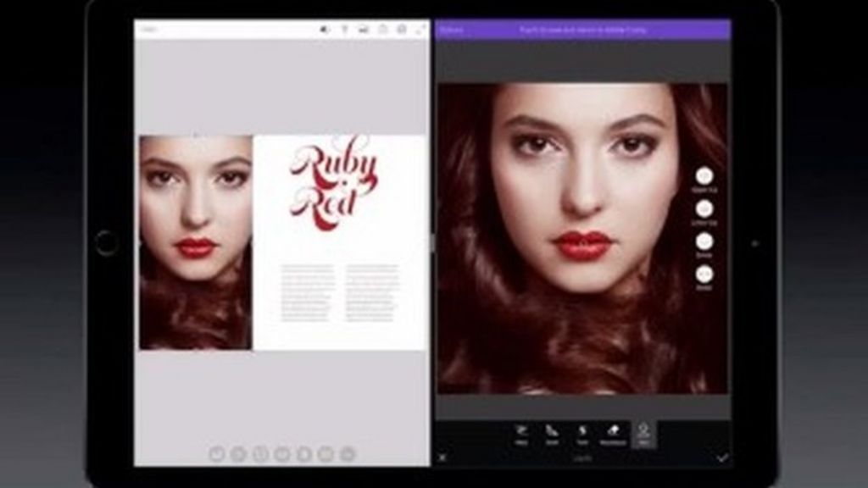Click the lowest face adjustment dial control
The image size is (868, 488).
click(x=704, y=271)
